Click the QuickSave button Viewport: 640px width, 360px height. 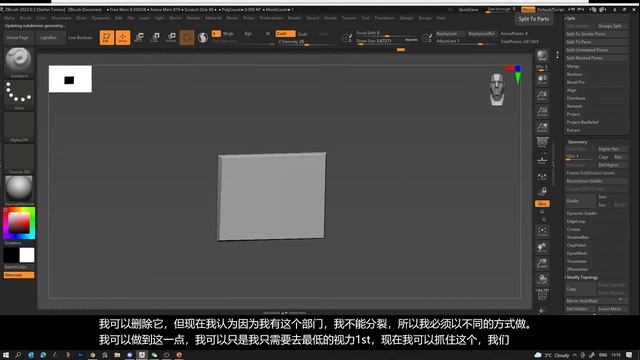(468, 10)
